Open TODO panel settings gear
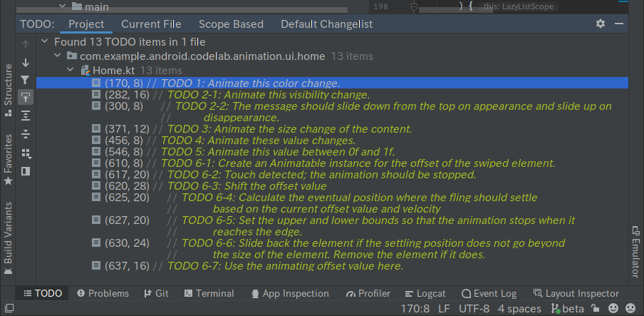Viewport: 644px width, 316px height. tap(601, 24)
